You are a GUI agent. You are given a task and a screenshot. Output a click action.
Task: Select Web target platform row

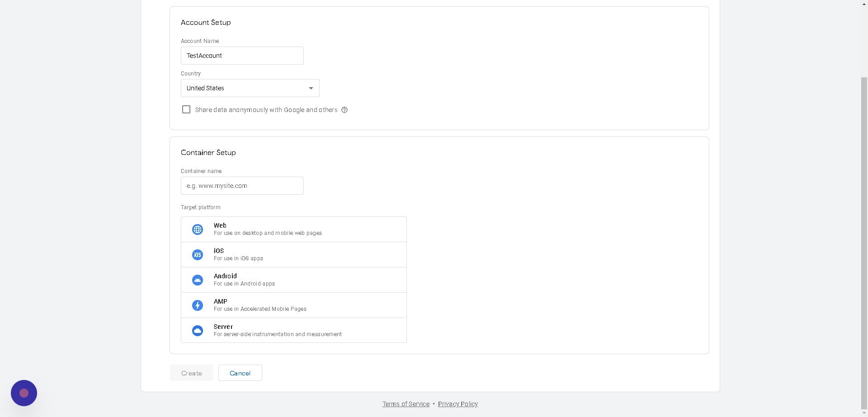tap(294, 230)
